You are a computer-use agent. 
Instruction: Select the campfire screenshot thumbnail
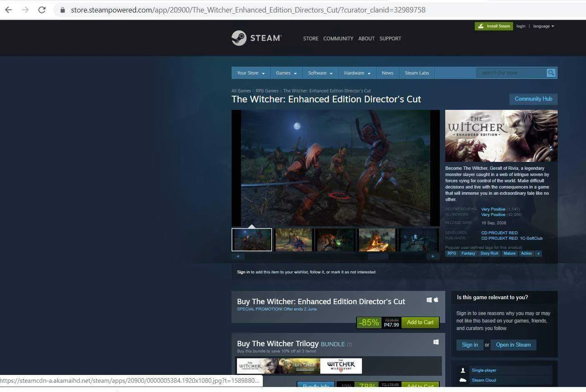377,240
